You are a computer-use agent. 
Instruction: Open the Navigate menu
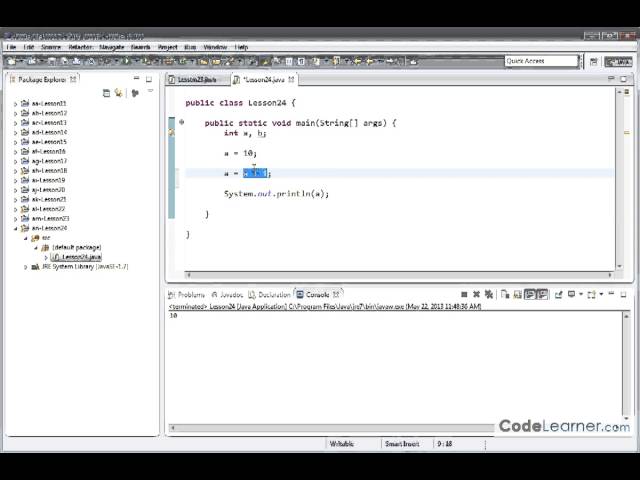tap(111, 47)
